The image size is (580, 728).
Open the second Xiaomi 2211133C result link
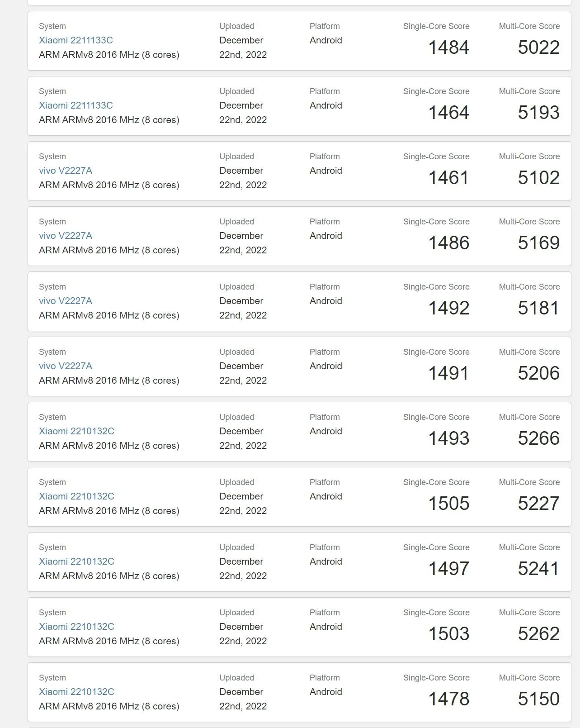pyautogui.click(x=76, y=105)
